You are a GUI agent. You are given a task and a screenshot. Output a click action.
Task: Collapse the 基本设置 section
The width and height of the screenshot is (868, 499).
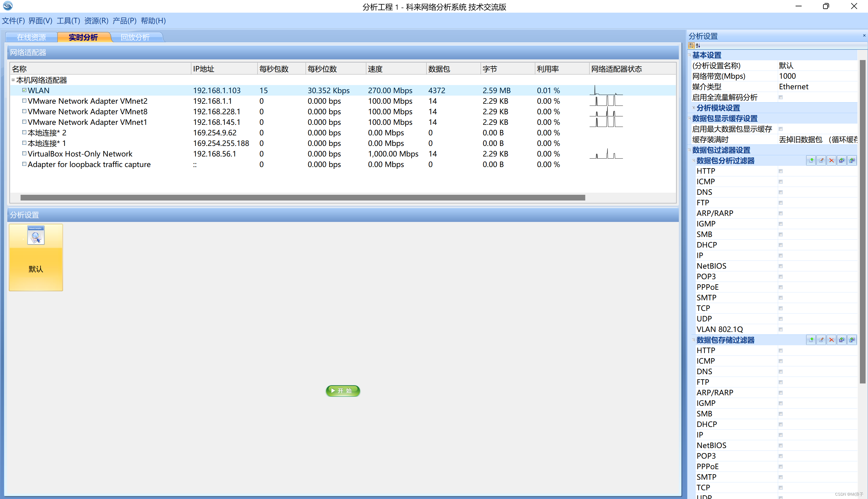tap(689, 55)
